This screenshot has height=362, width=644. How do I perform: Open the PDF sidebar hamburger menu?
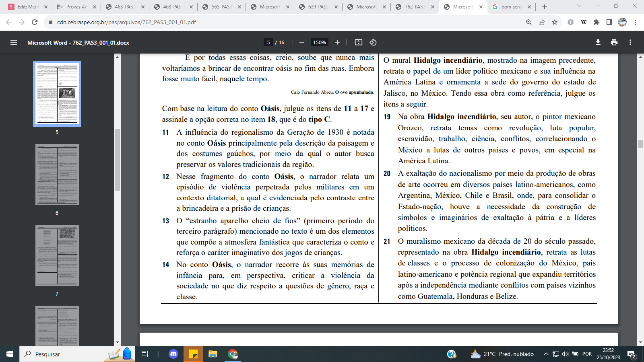14,42
